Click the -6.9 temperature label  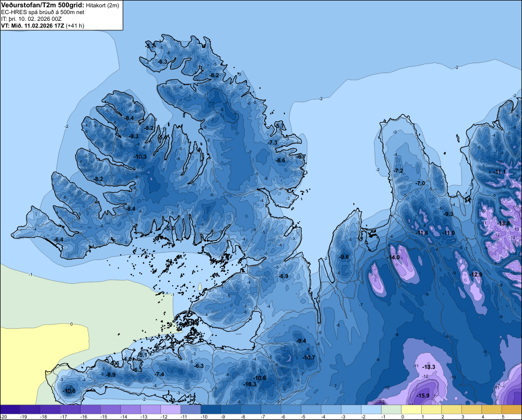click(x=283, y=276)
